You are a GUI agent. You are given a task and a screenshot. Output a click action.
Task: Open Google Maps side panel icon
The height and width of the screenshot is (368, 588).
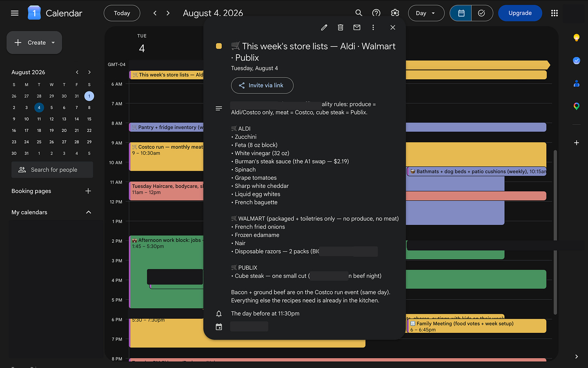[x=576, y=106]
